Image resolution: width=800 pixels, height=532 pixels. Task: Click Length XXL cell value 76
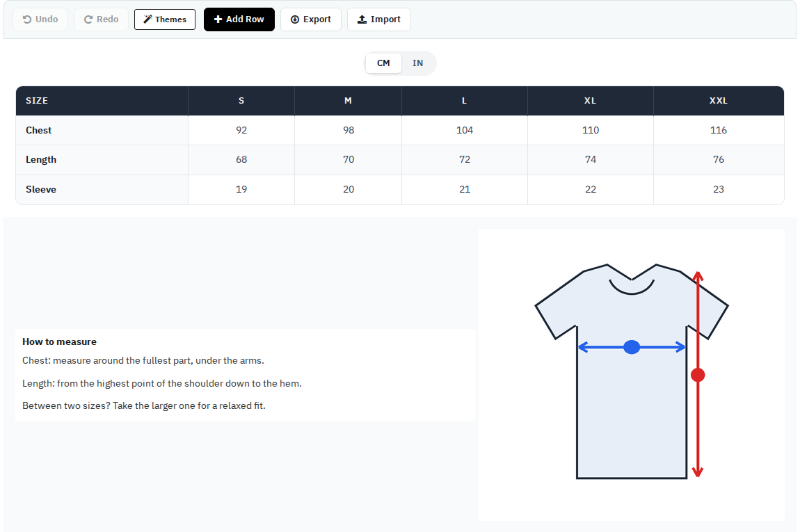click(x=719, y=160)
